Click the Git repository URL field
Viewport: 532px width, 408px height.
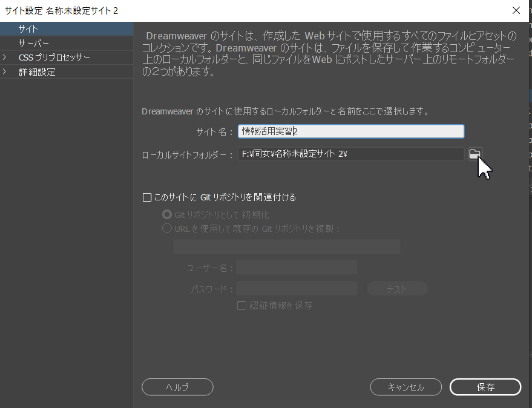pyautogui.click(x=286, y=247)
